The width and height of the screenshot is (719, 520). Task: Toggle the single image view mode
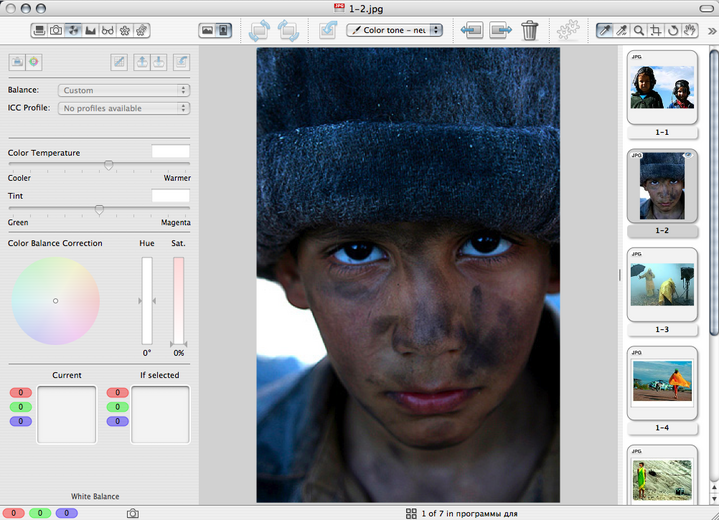coord(224,31)
